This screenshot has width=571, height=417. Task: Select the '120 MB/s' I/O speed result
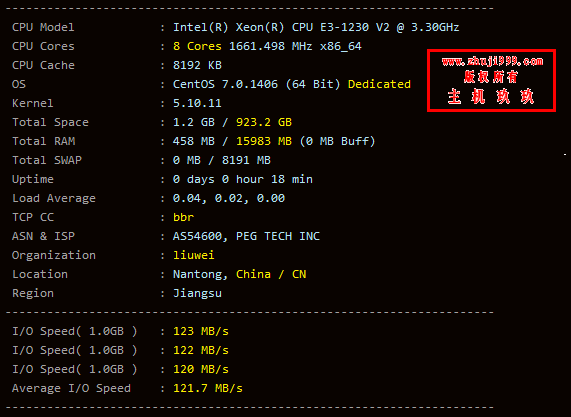click(201, 369)
